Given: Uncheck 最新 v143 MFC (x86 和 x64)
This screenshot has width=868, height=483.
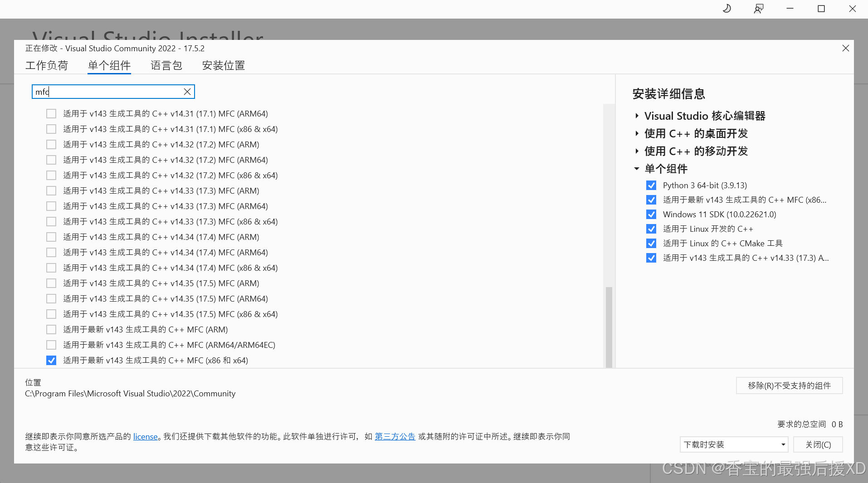Looking at the screenshot, I should [x=51, y=361].
